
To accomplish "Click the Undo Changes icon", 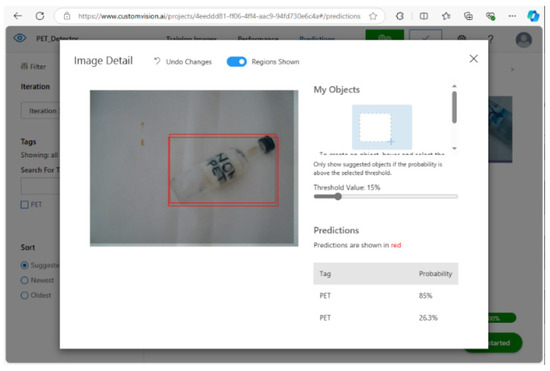I will pos(157,61).
